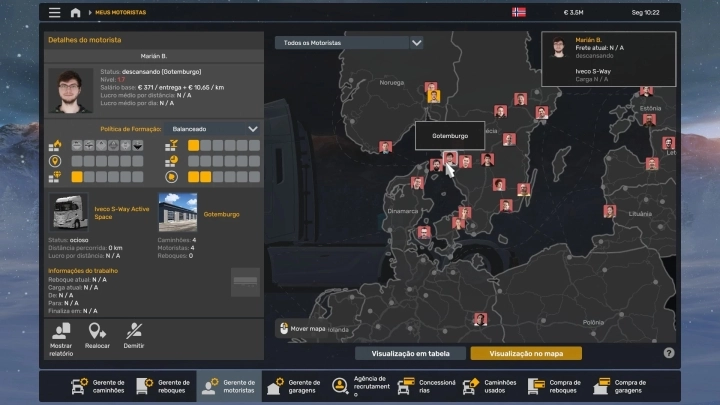This screenshot has height=405, width=720.
Task: Go to the home screen icon
Action: point(75,12)
